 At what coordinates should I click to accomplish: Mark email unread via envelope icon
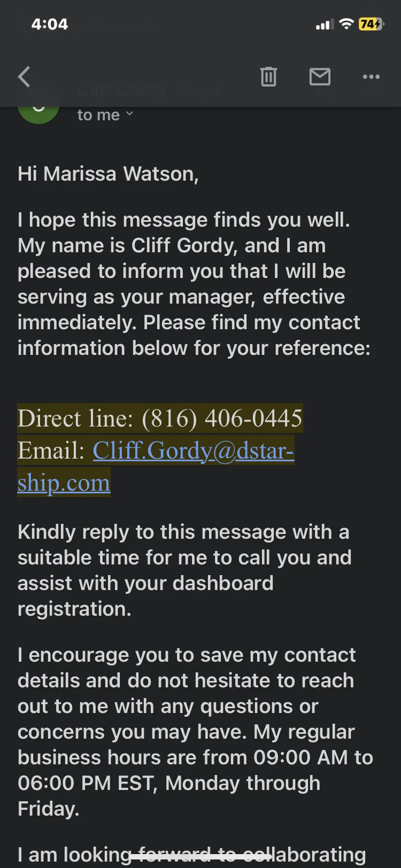(320, 77)
